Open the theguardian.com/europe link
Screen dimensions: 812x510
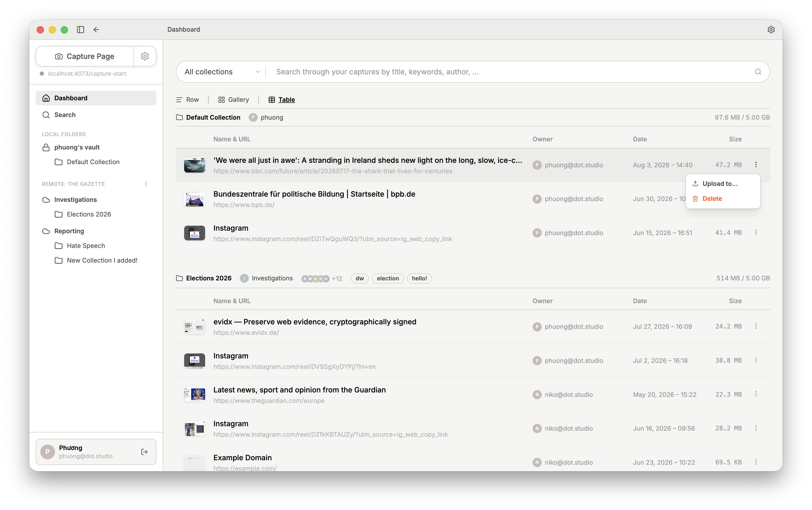pyautogui.click(x=269, y=401)
